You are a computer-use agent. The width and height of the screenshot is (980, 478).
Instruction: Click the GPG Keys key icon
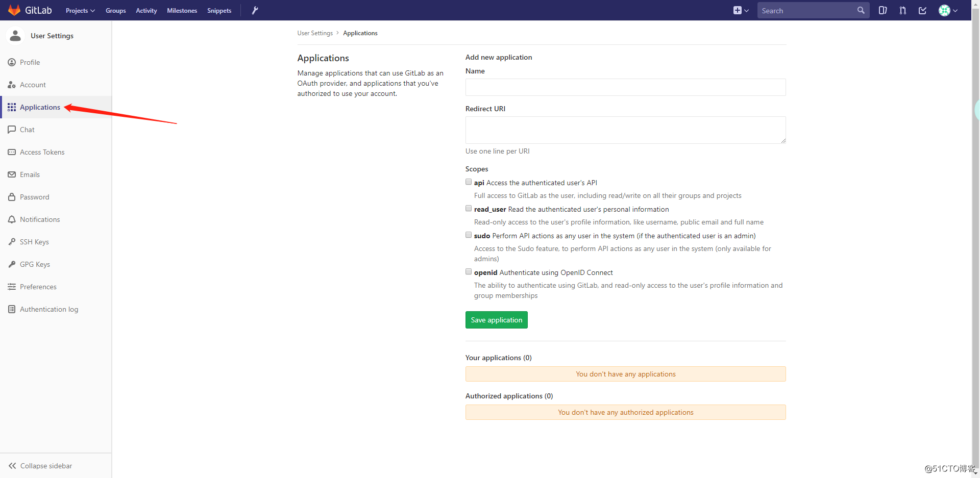click(x=12, y=264)
